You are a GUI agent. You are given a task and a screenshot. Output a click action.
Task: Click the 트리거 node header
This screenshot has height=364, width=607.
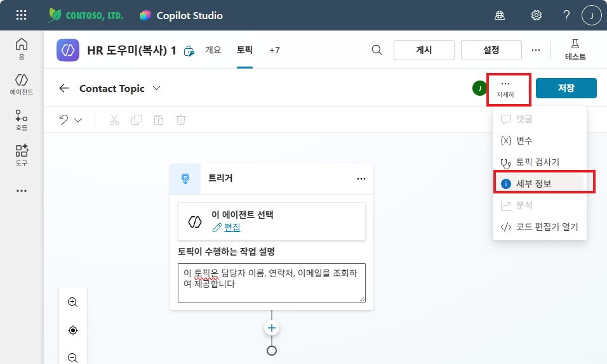point(272,179)
